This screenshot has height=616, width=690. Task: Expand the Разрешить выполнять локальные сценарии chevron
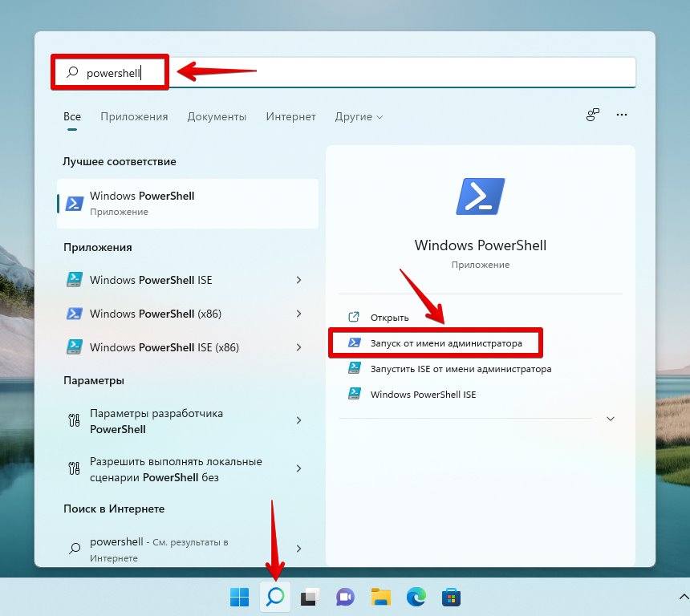tap(298, 468)
